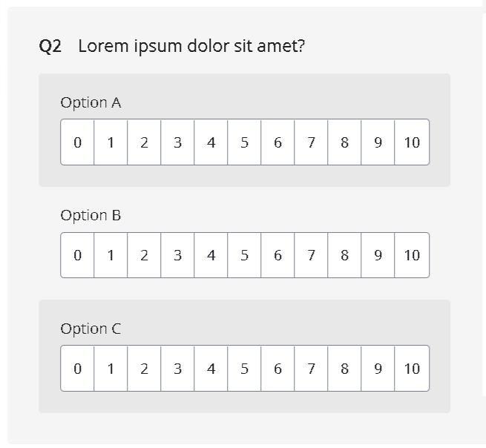
Task: Select rating 0 for Option A
Action: 78,142
